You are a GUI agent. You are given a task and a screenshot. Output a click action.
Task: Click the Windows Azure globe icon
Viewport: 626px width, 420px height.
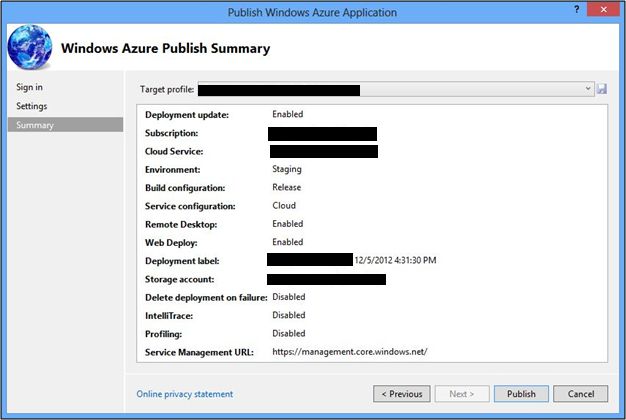29,48
